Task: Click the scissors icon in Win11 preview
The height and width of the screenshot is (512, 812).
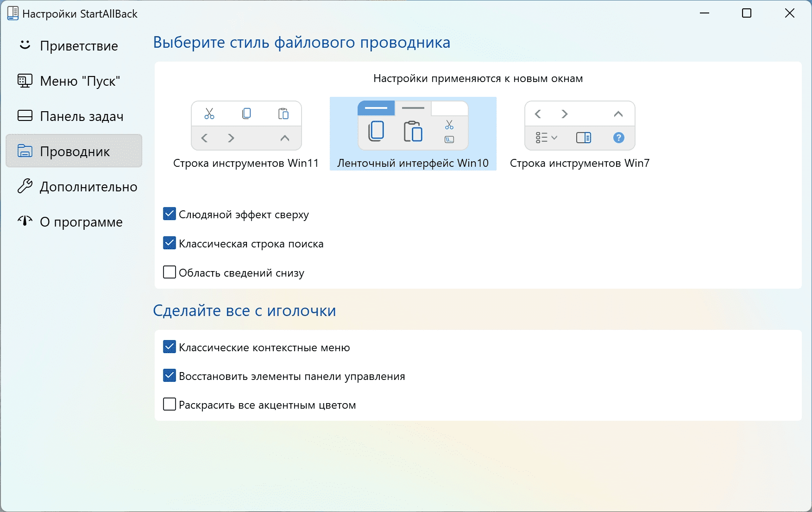Action: pyautogui.click(x=209, y=114)
